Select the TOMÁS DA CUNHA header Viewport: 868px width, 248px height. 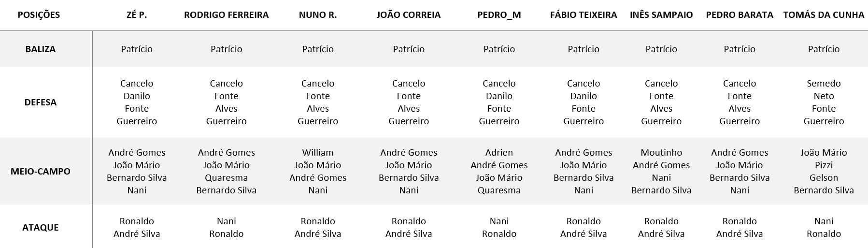[x=824, y=15]
